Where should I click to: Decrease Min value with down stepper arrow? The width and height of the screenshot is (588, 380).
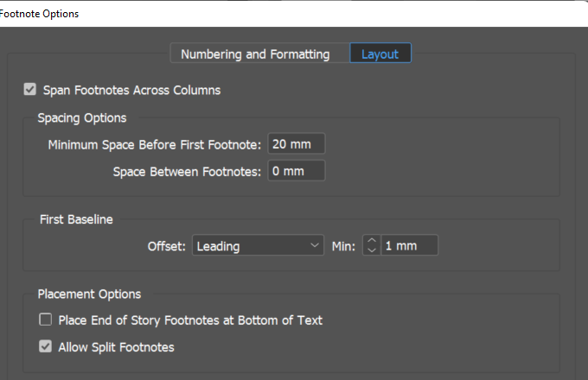point(372,251)
